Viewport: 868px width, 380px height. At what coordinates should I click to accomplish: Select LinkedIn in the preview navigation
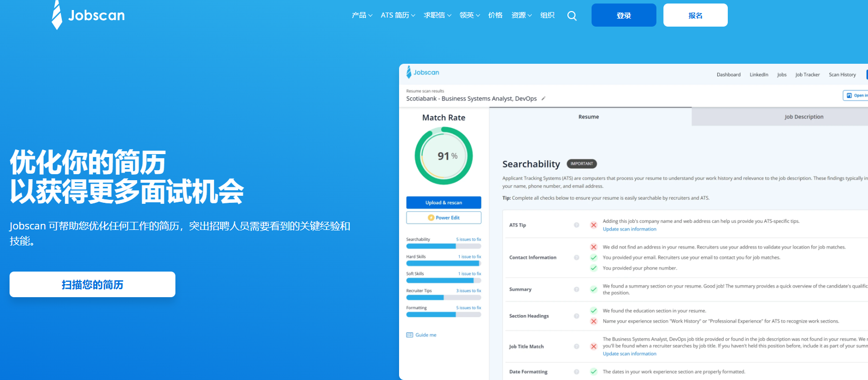(759, 75)
